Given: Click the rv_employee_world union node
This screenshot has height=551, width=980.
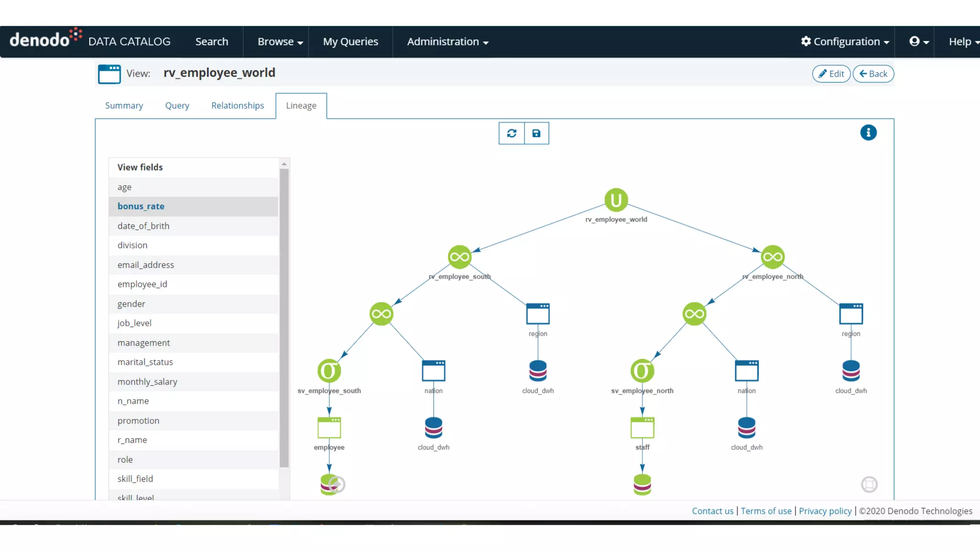Looking at the screenshot, I should pos(616,200).
